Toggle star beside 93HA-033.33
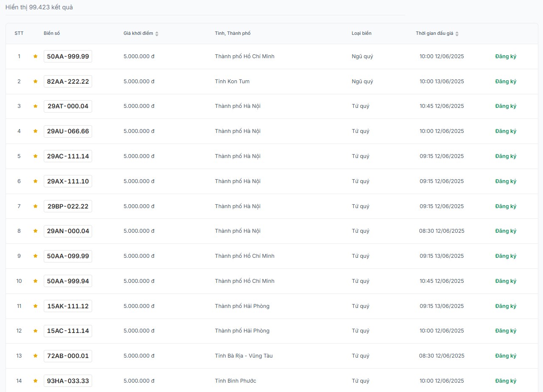 (36, 381)
